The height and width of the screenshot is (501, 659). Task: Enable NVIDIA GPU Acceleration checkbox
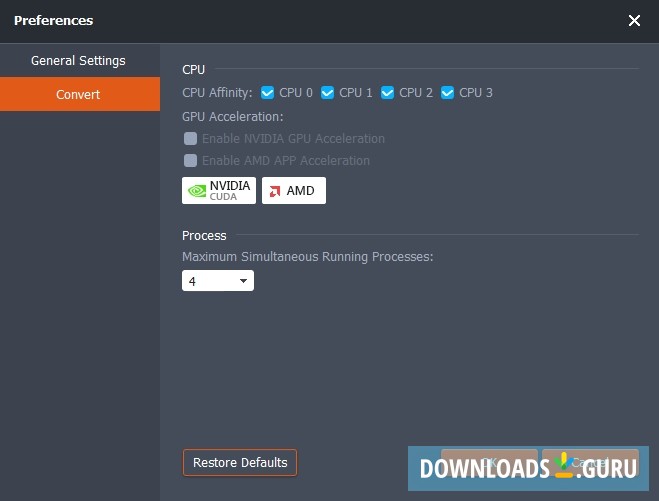point(190,138)
